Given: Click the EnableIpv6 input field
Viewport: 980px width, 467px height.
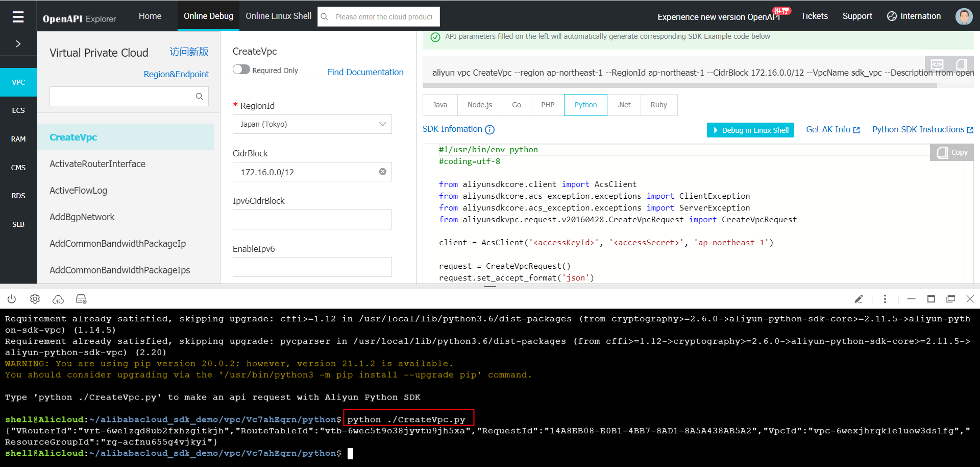Looking at the screenshot, I should tap(312, 267).
